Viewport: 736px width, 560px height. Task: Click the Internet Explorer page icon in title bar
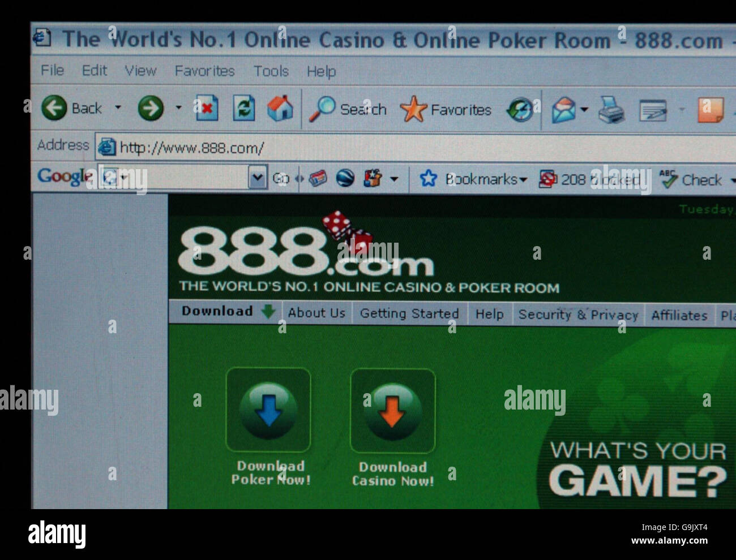click(42, 38)
